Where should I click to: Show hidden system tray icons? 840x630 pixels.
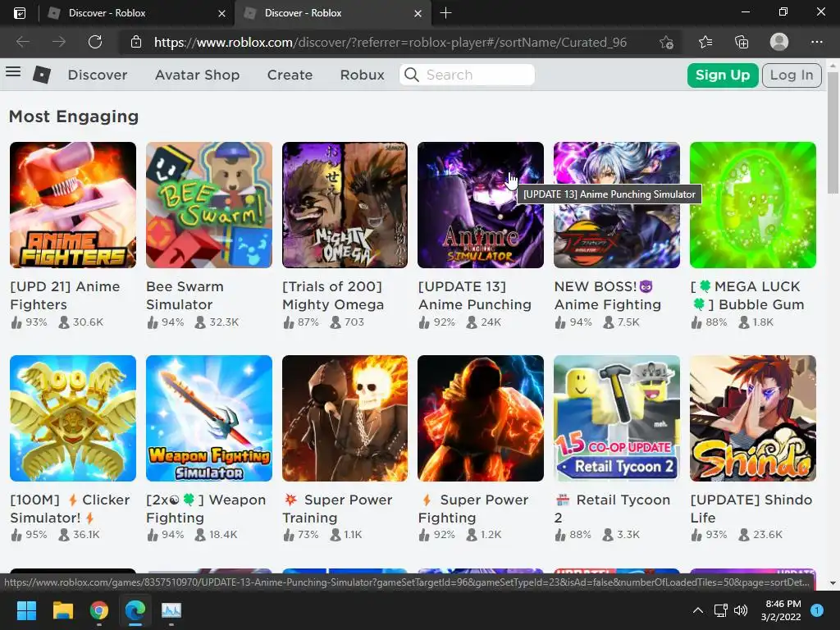coord(697,610)
